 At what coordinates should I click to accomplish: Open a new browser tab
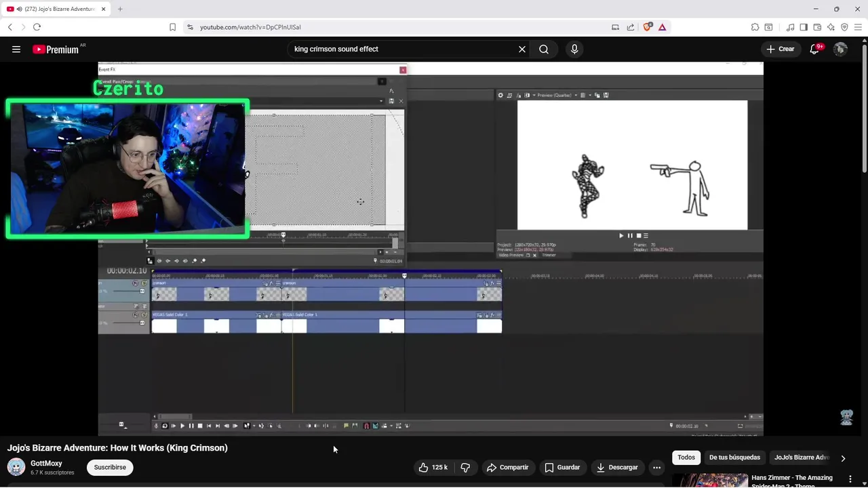(x=120, y=9)
